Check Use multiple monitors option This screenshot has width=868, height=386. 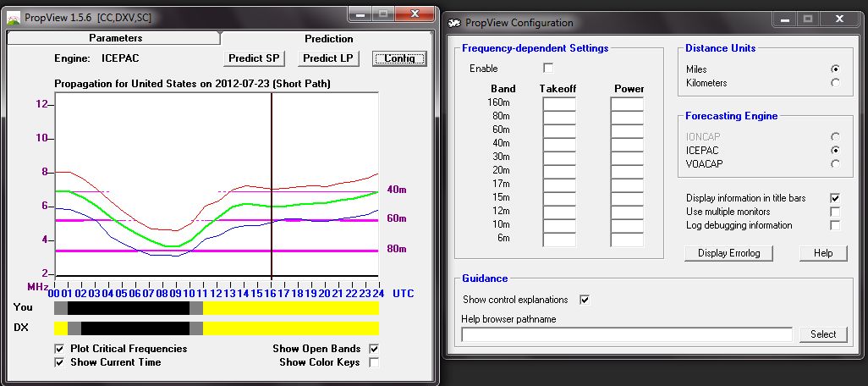click(x=835, y=212)
